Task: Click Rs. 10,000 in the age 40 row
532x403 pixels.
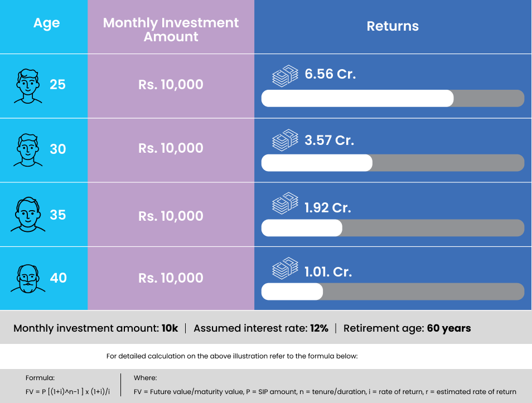Action: [171, 278]
